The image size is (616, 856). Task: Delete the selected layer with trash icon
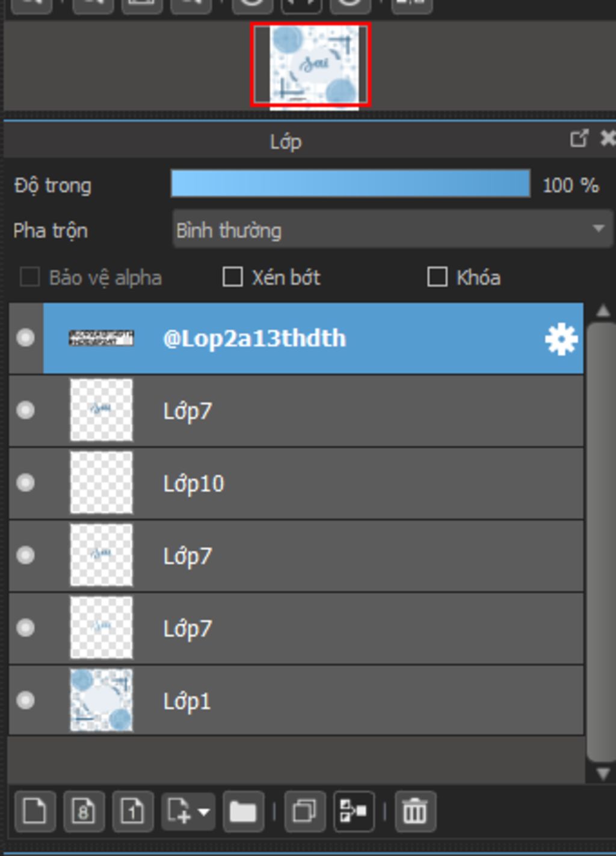[415, 811]
